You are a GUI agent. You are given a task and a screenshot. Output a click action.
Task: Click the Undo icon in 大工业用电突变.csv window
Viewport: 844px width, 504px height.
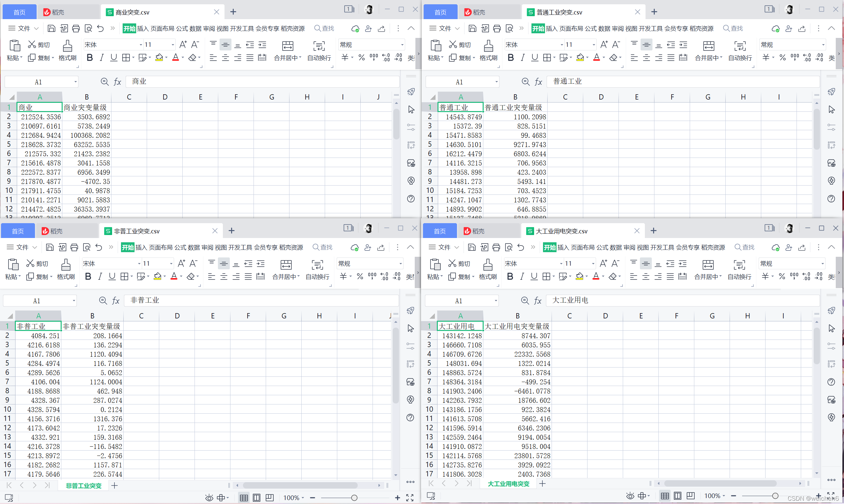pos(521,247)
